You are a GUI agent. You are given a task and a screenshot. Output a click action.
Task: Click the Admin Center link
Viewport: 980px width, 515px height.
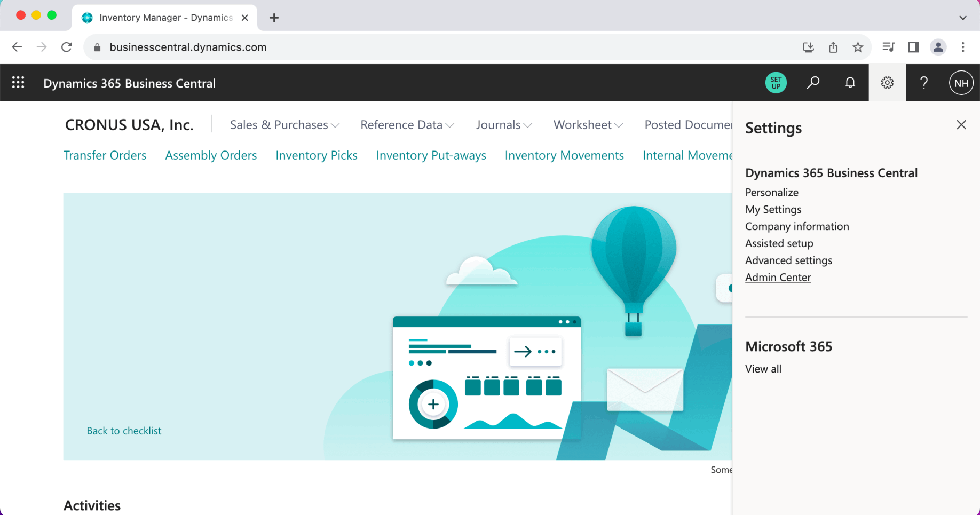tap(778, 278)
